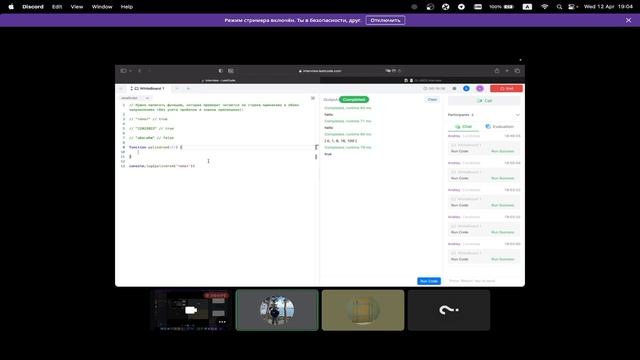Open more options on screen share tile
Viewport: 640px width, 360px height.
point(222,322)
